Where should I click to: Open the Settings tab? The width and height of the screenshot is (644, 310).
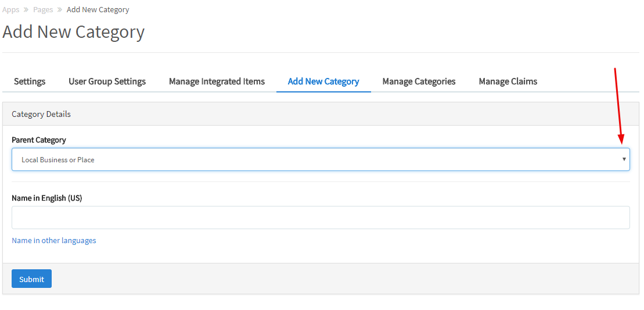point(30,81)
